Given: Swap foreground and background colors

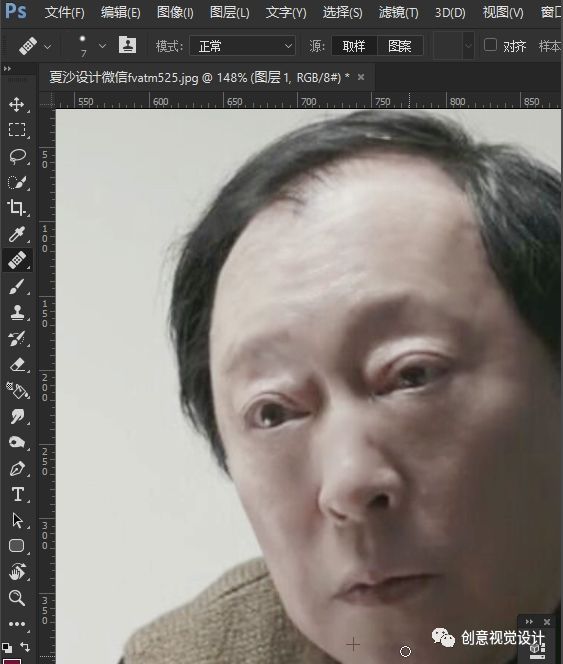Looking at the screenshot, I should point(25,647).
